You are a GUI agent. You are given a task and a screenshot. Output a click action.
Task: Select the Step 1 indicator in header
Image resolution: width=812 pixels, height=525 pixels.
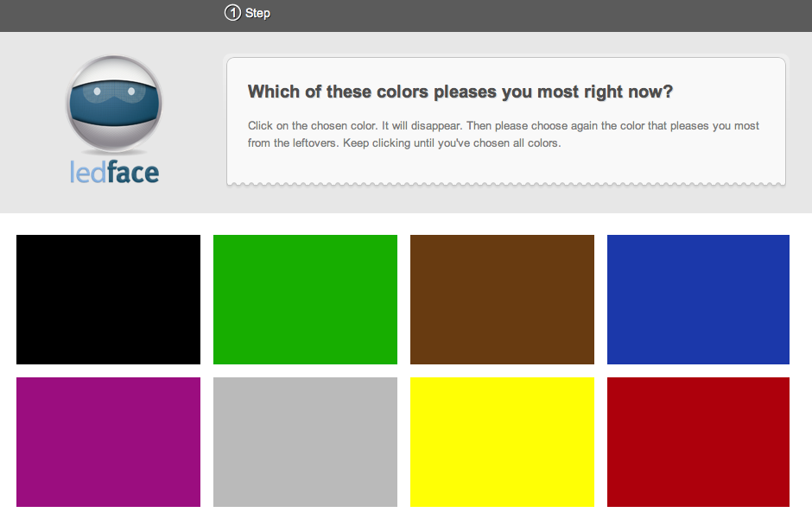coord(248,13)
